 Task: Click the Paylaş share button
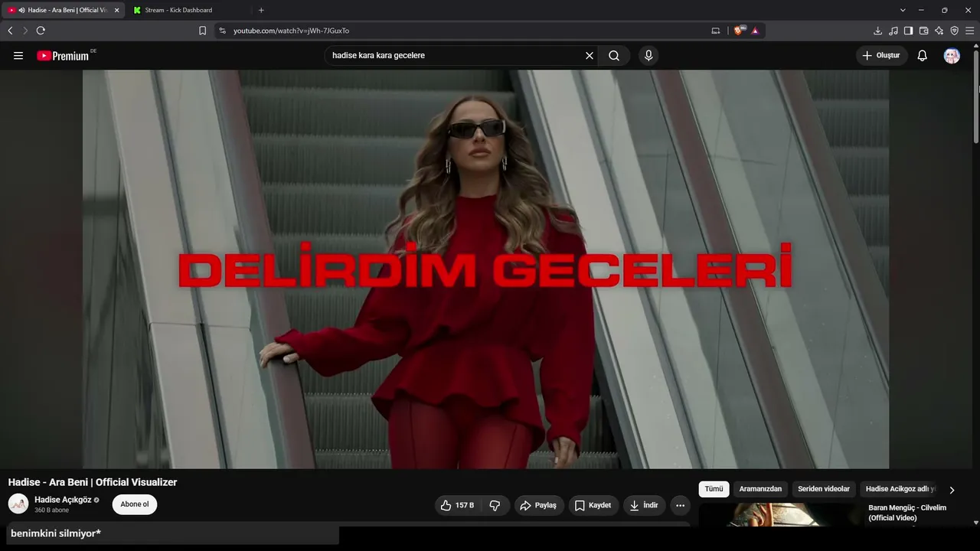pyautogui.click(x=538, y=505)
